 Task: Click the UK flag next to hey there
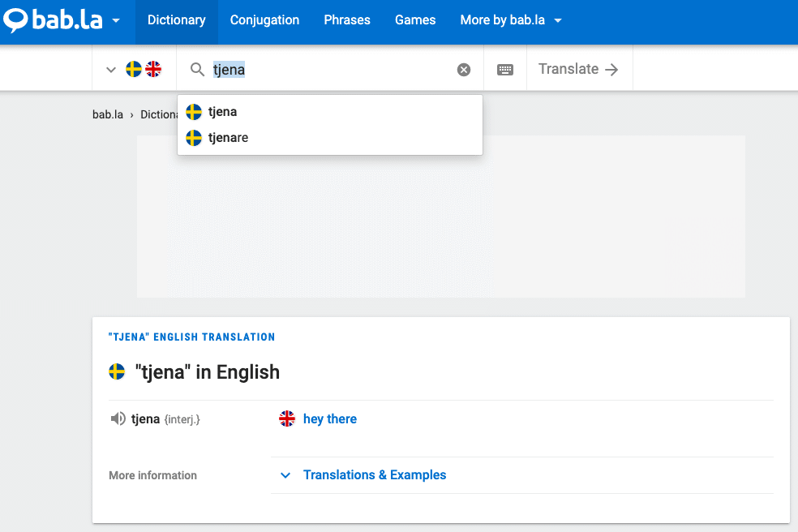[x=287, y=419]
